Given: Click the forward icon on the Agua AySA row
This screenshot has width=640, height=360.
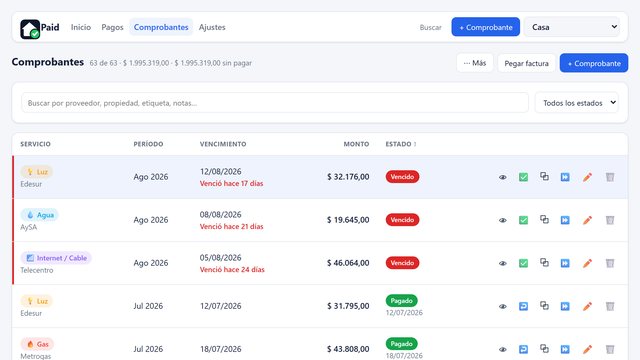Looking at the screenshot, I should (x=565, y=220).
